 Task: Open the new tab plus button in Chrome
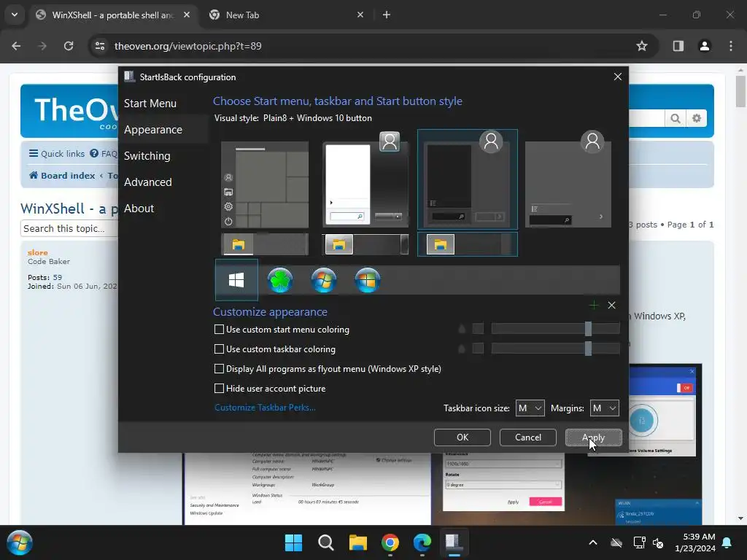click(x=387, y=15)
